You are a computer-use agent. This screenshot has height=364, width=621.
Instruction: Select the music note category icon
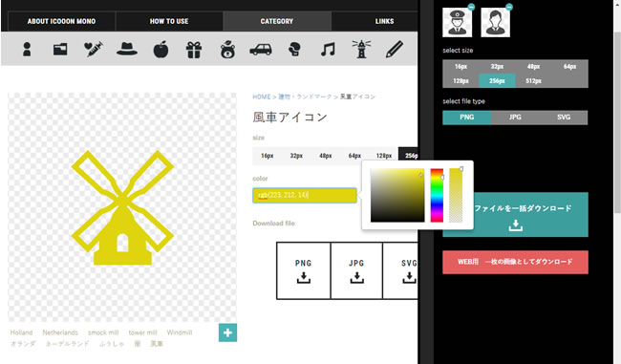[x=328, y=50]
